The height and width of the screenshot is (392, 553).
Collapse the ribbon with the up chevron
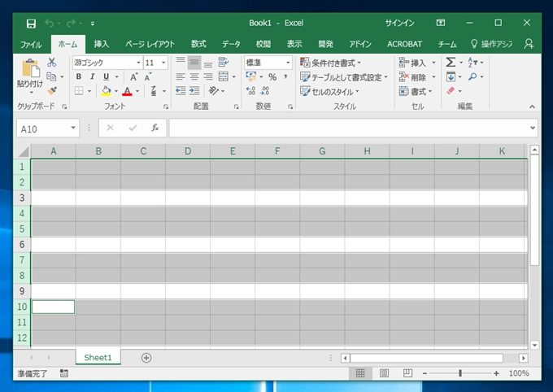pos(532,107)
